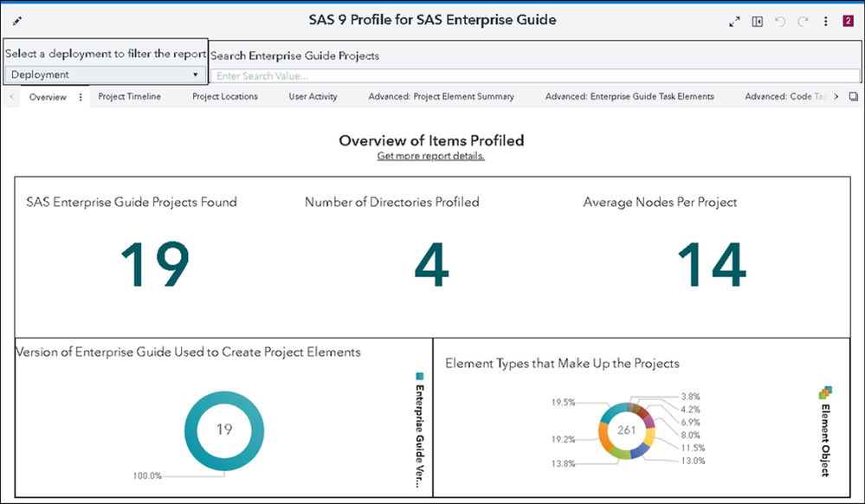The width and height of the screenshot is (865, 504).
Task: Switch to the Project Timeline tab
Action: point(129,97)
